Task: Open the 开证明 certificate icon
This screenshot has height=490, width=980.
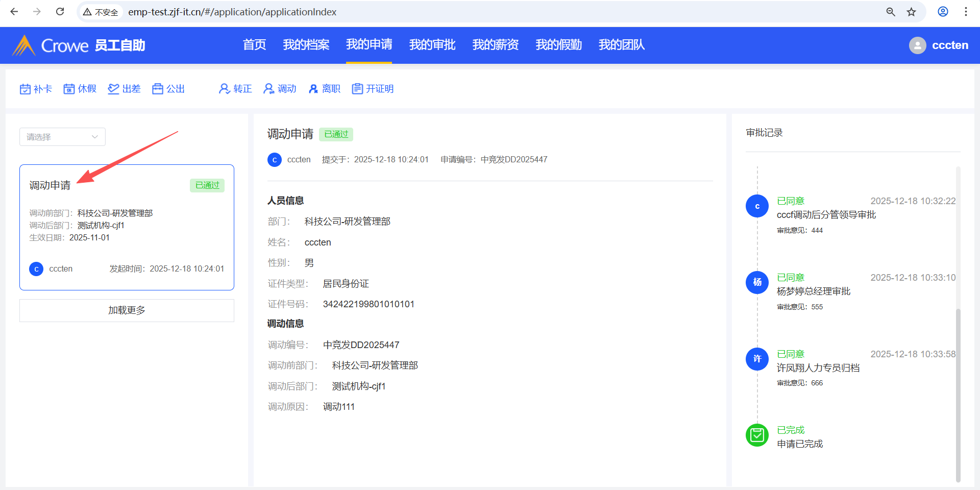Action: tap(357, 89)
